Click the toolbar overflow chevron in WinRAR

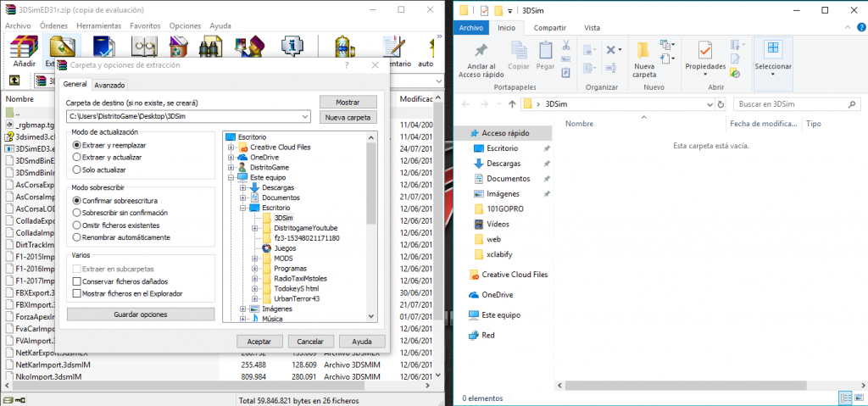click(x=440, y=36)
